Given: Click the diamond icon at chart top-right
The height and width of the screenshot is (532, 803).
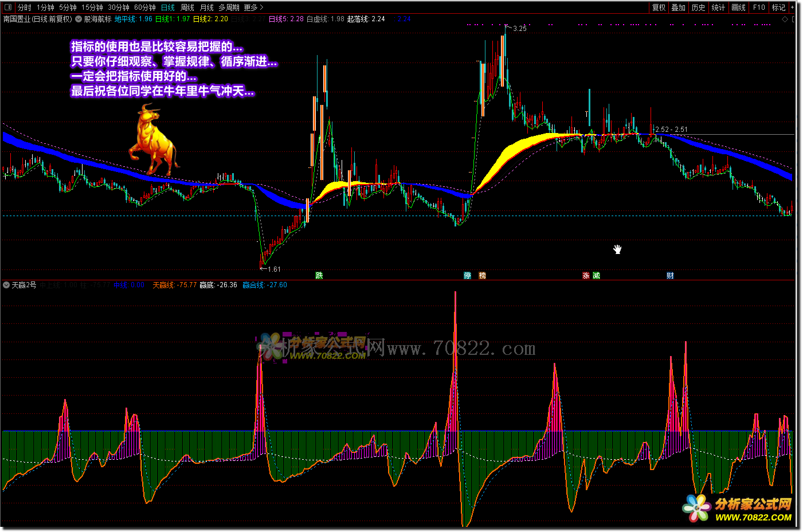Looking at the screenshot, I should tap(785, 19).
